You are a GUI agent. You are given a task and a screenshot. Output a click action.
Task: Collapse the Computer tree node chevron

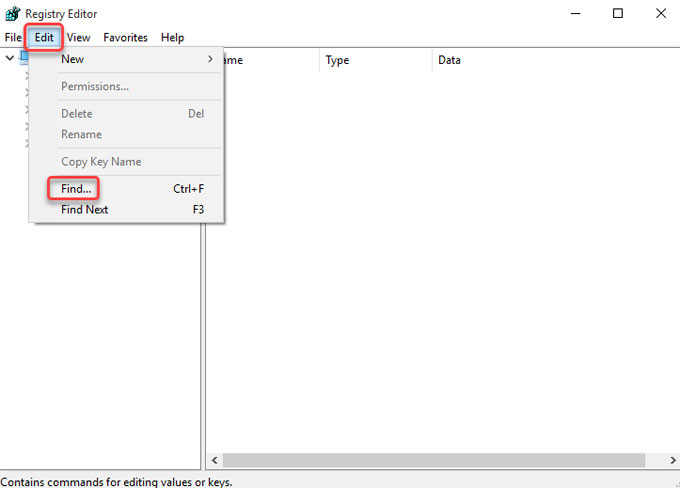click(10, 58)
